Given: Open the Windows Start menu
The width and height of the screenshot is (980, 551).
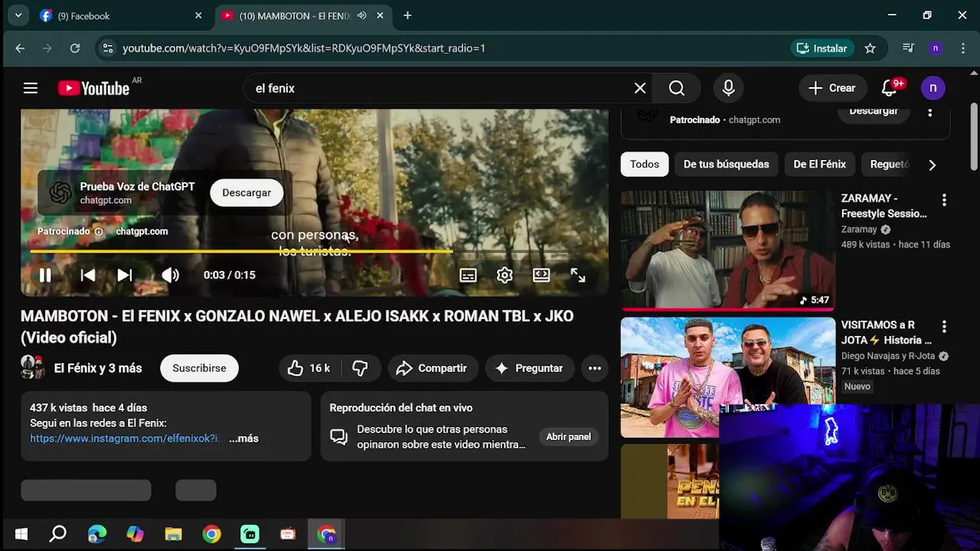Looking at the screenshot, I should [21, 534].
